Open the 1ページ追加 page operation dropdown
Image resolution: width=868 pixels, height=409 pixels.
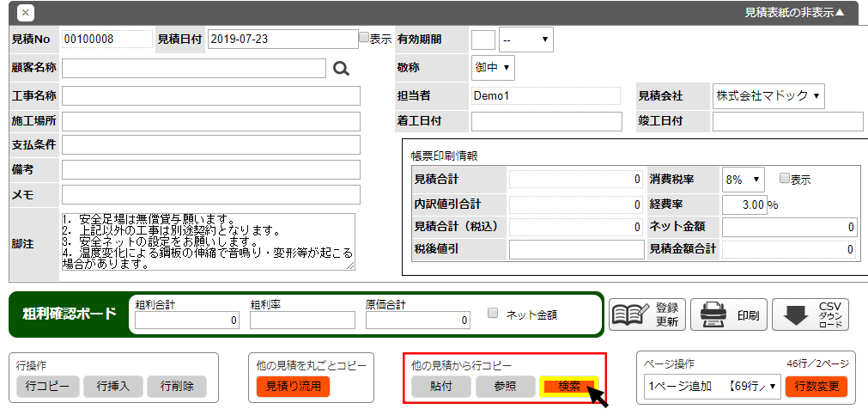pos(712,387)
